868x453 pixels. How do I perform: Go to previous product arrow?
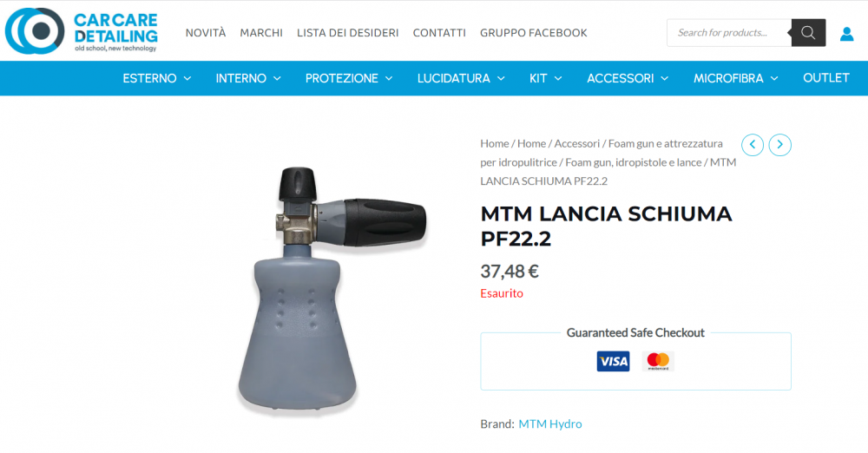[753, 145]
